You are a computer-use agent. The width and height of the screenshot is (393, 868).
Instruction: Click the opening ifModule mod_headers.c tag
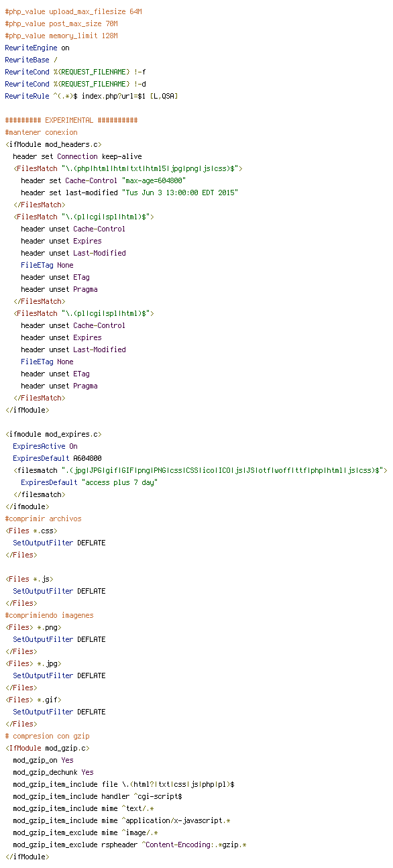click(53, 144)
